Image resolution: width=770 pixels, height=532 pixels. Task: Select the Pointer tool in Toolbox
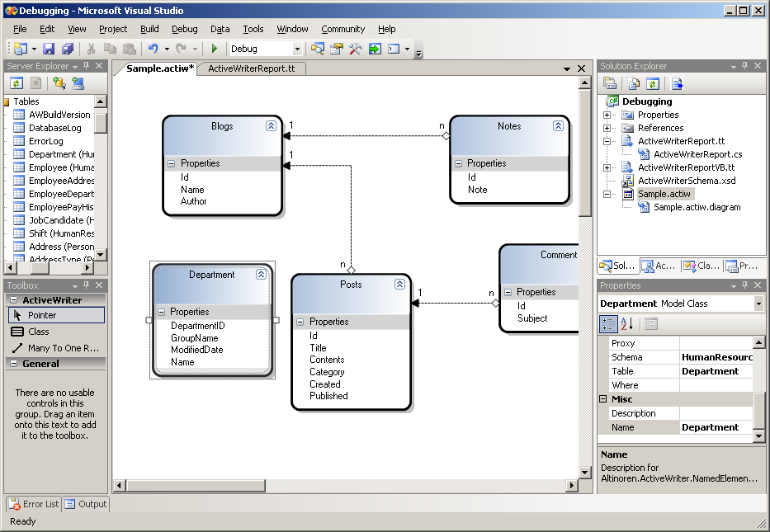click(x=56, y=315)
